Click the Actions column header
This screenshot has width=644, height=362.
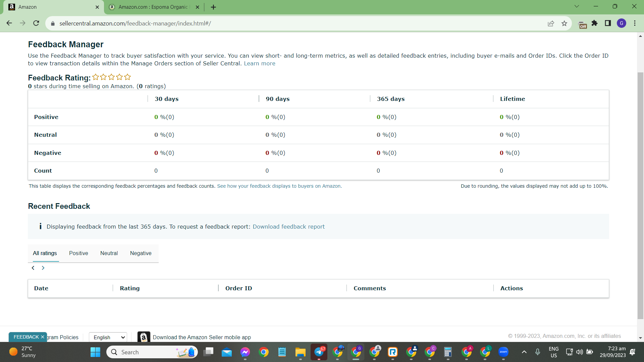[x=512, y=288]
